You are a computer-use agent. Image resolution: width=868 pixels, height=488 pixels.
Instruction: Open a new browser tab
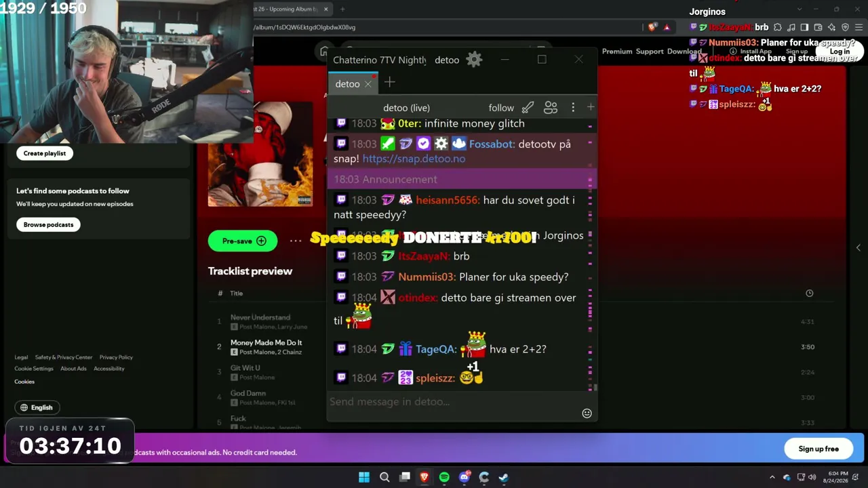click(x=342, y=9)
